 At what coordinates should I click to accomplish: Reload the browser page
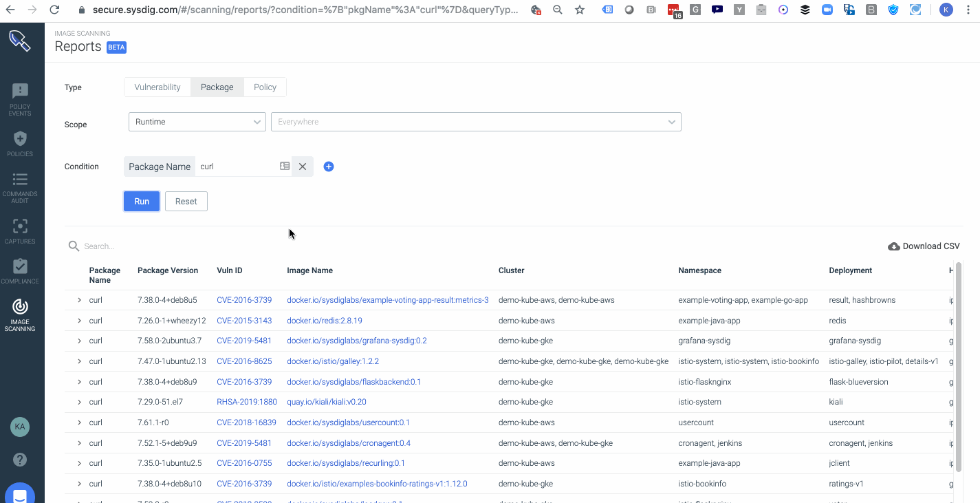[x=54, y=10]
